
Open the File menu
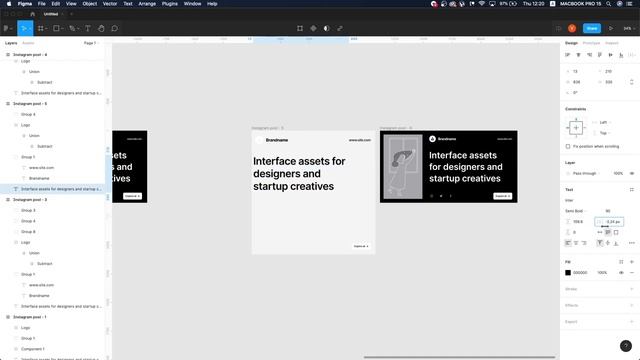click(42, 4)
